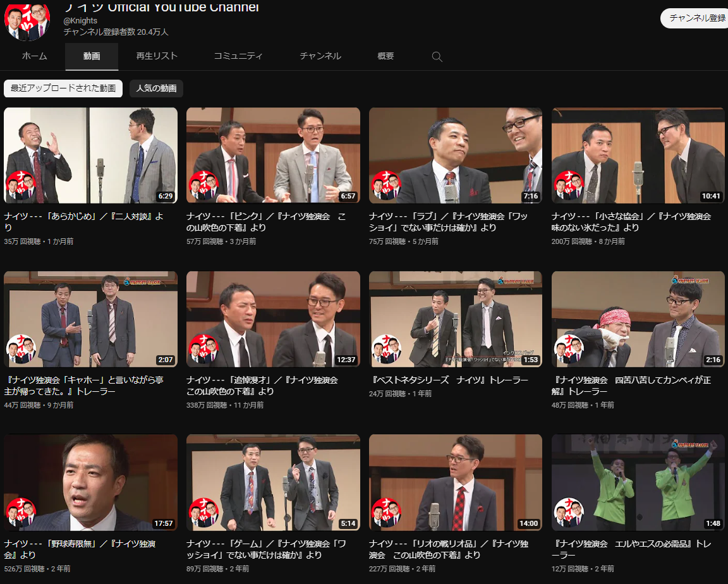
Task: Click the title『ベストネタシリーズ ナイツ』トレーラー
Action: (x=449, y=380)
